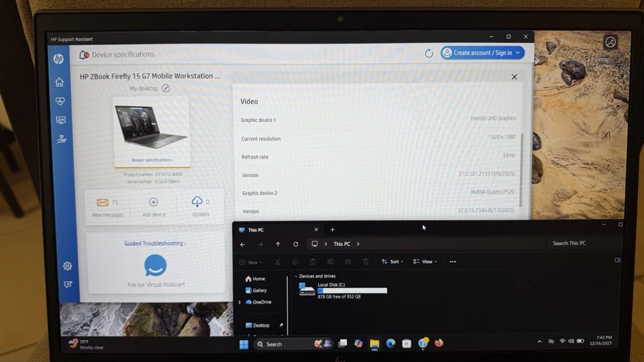The height and width of the screenshot is (362, 644).
Task: Open the Create account / Sign in dropdown
Action: (482, 53)
